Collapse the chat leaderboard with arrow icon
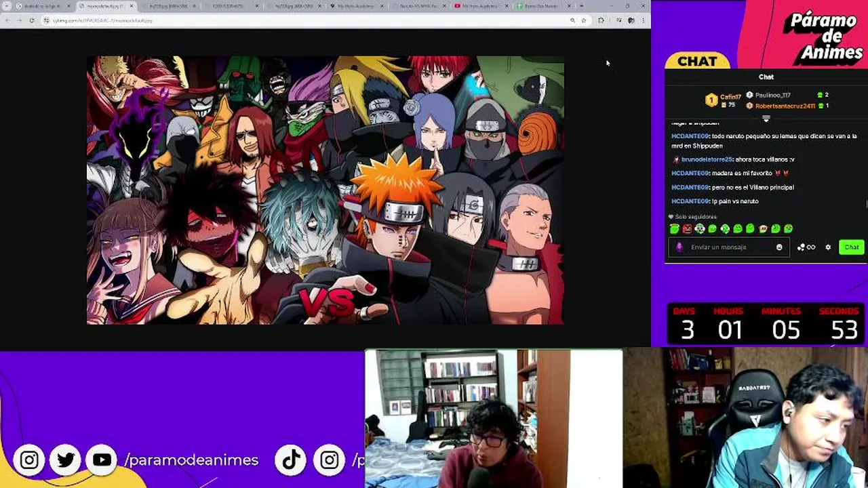 point(766,119)
